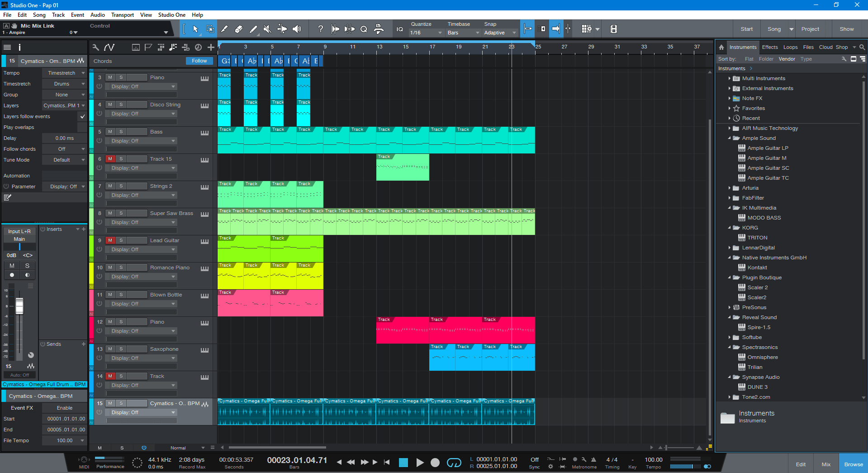
Task: Uncheck Layers follow events checkbox
Action: coord(82,116)
